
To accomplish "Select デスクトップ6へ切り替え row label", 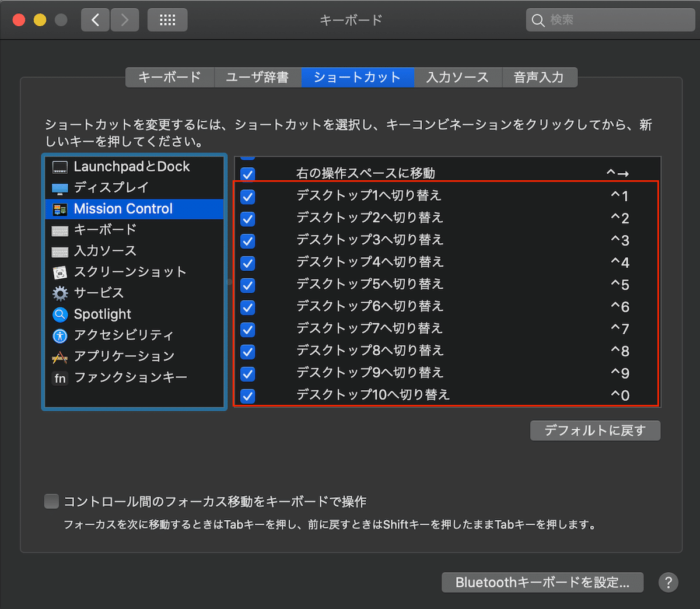I will tap(370, 306).
